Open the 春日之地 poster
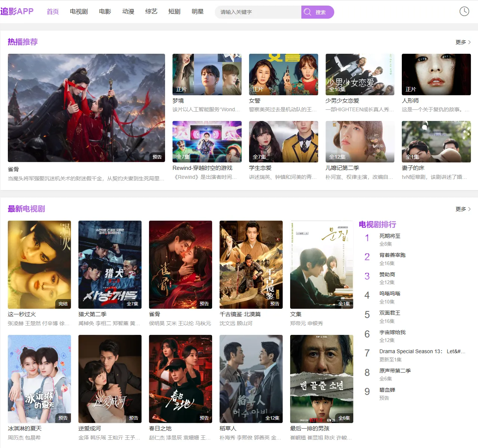The image size is (478, 448). click(x=180, y=379)
